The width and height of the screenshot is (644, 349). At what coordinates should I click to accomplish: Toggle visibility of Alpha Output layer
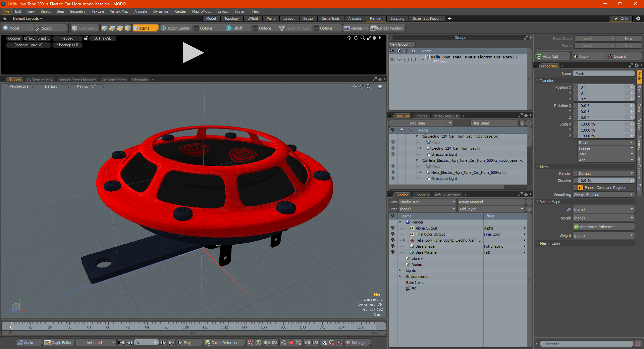point(392,228)
